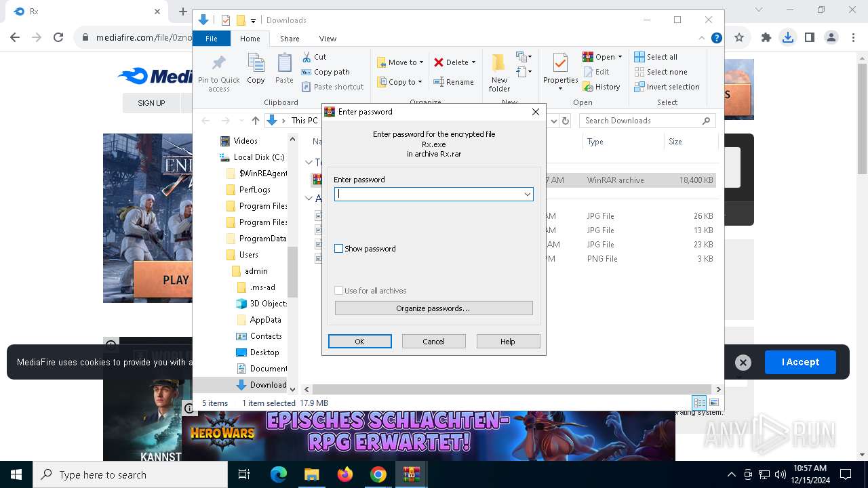Open File Explorer taskbar icon

[x=311, y=474]
